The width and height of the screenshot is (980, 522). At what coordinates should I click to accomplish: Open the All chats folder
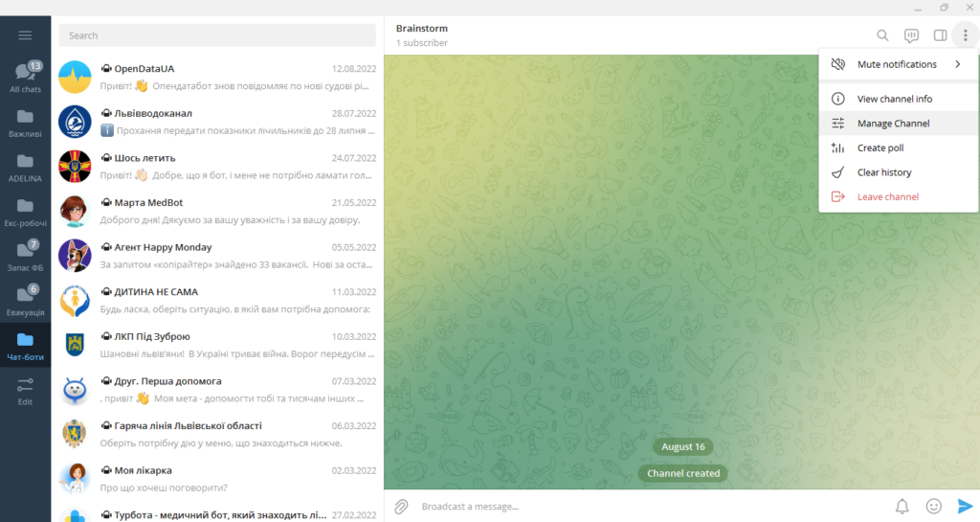tap(25, 78)
